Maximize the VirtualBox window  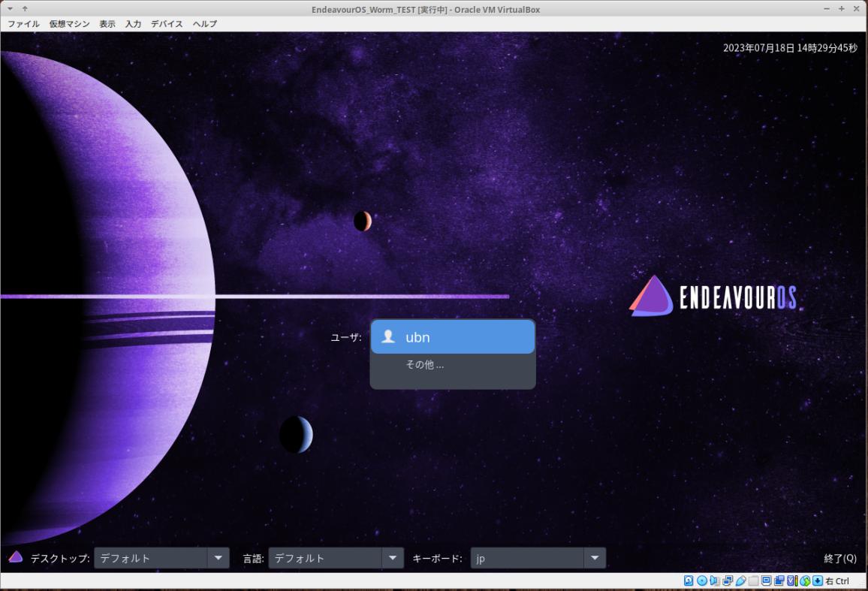click(842, 9)
